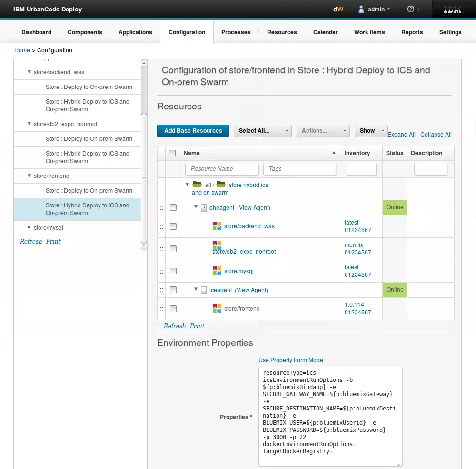The image size is (476, 469).
Task: Click the store hybrid ics folder icon
Action: pyautogui.click(x=221, y=185)
